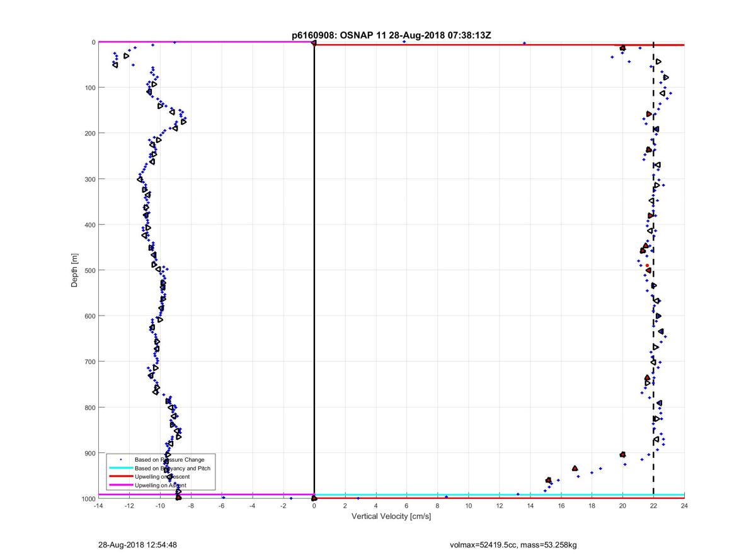Image resolution: width=756 pixels, height=560 pixels.
Task: Click velocity axis tick label -14
Action: [98, 505]
